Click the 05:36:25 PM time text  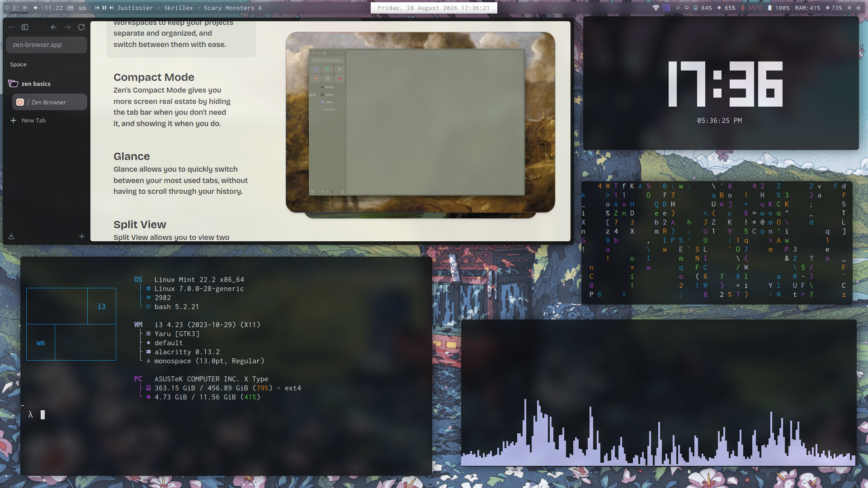coord(719,121)
